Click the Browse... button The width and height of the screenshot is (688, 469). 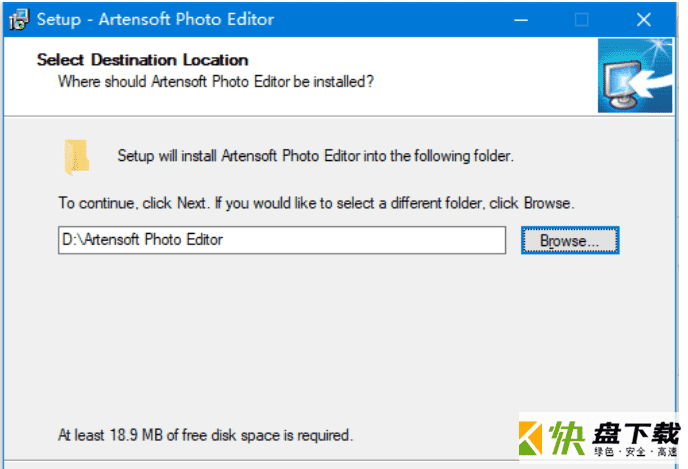point(570,240)
